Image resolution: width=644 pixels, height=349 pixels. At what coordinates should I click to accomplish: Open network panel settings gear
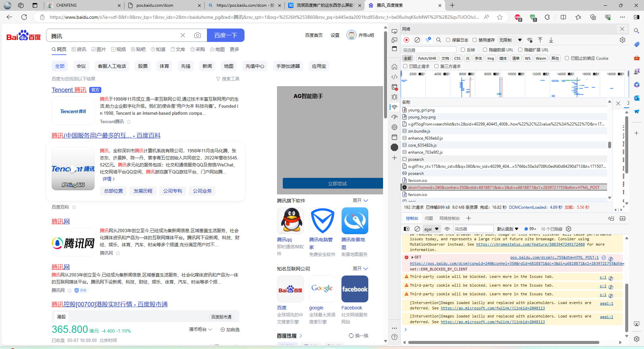click(x=623, y=40)
